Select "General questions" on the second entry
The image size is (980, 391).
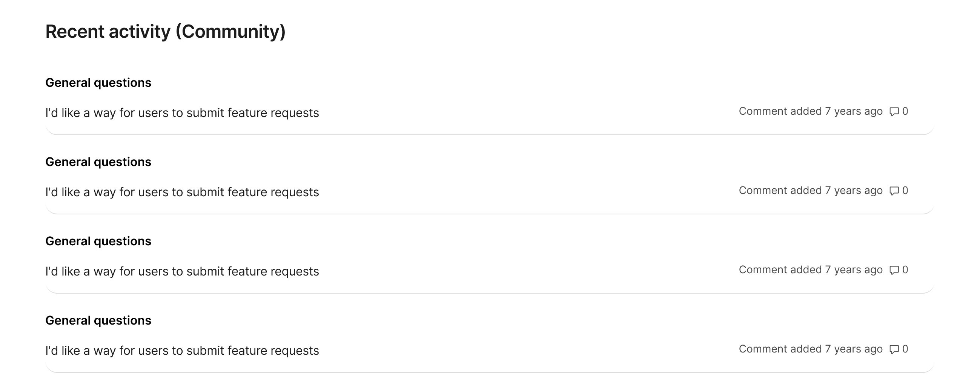98,162
